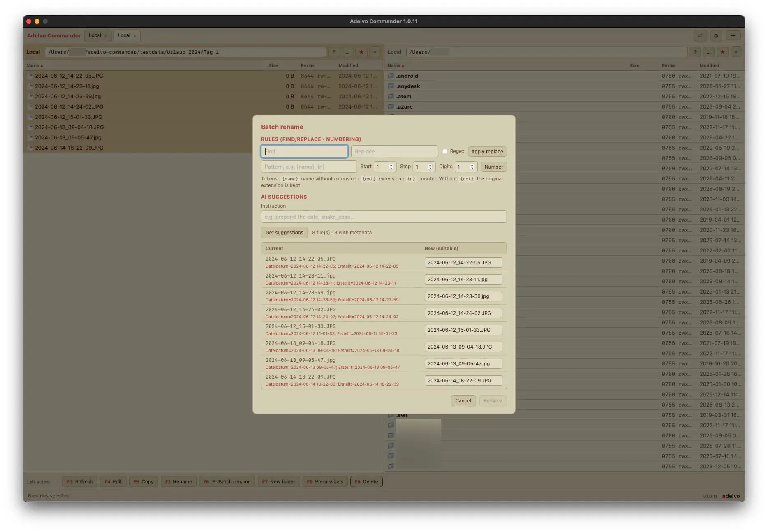Reload the left pane with refresh icon
The width and height of the screenshot is (768, 532).
[375, 52]
